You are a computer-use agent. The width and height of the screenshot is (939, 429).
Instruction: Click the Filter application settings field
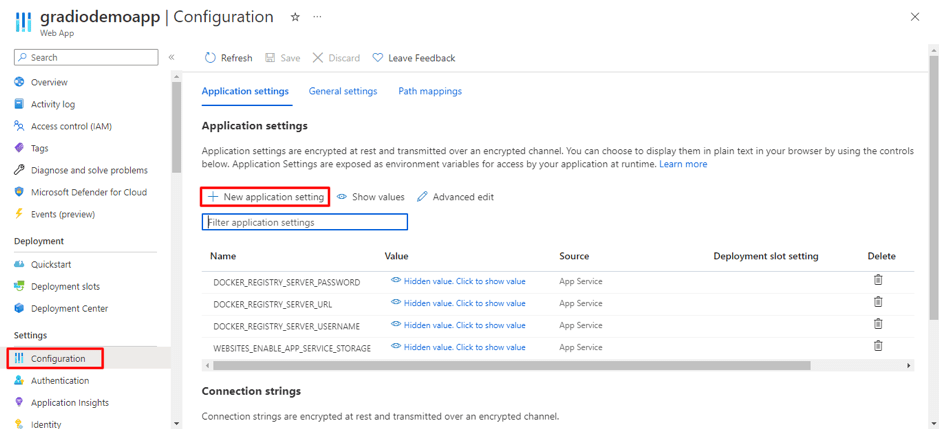click(x=305, y=222)
